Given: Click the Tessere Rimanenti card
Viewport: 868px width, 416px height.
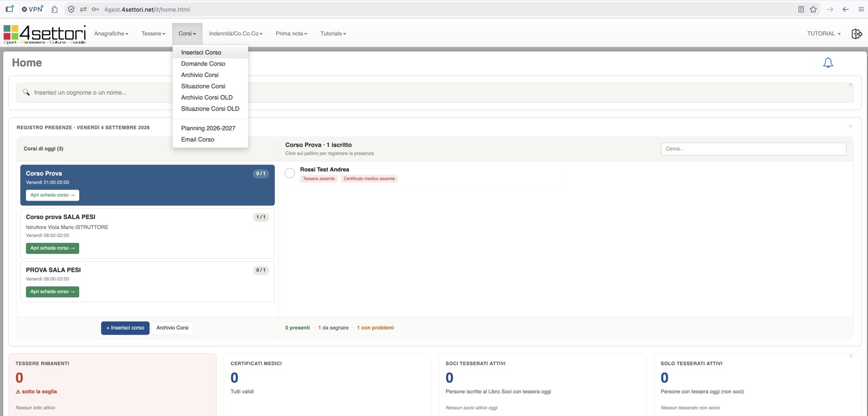Looking at the screenshot, I should tap(112, 385).
